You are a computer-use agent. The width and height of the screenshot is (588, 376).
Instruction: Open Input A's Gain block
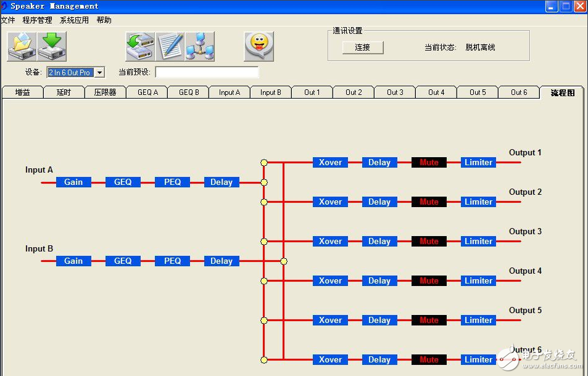(x=73, y=182)
